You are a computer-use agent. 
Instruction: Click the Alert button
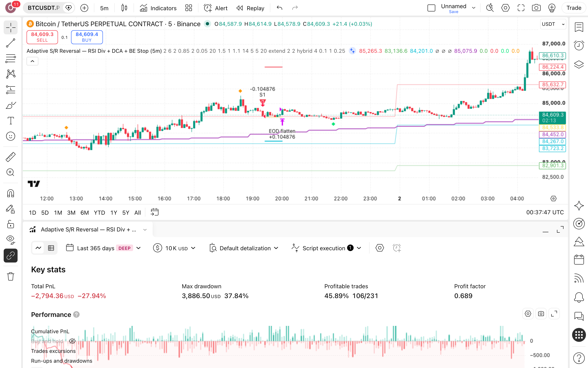tap(216, 8)
